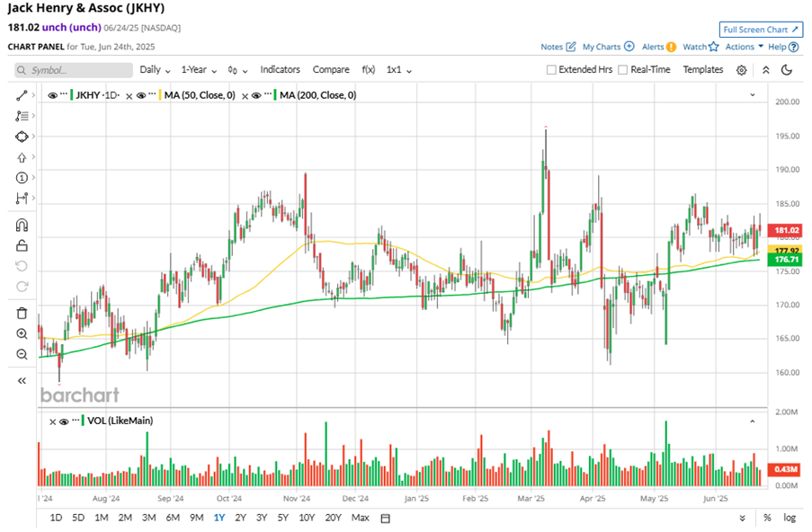This screenshot has width=812, height=532.
Task: Pick the numbered label tool
Action: point(22,178)
